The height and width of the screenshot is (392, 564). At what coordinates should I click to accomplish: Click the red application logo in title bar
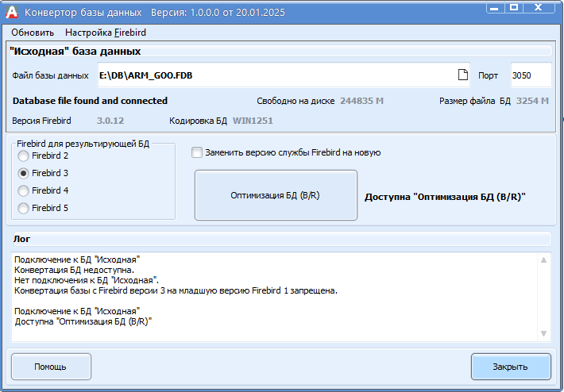pos(12,12)
